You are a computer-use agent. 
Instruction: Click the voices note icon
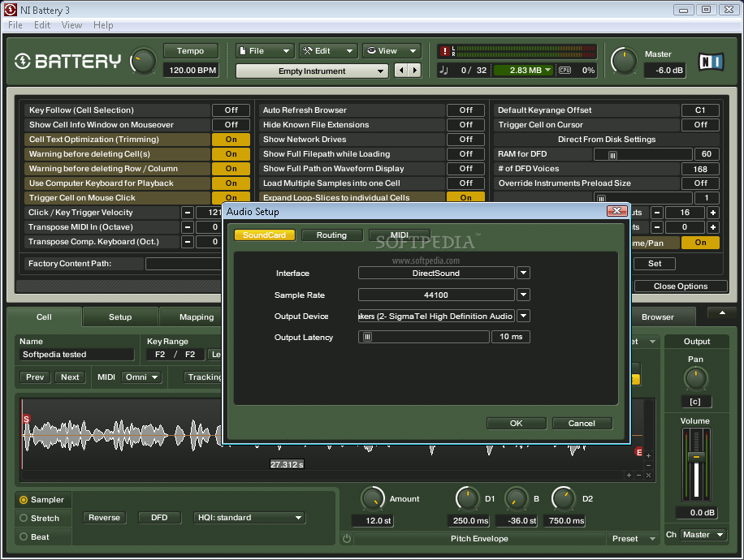pyautogui.click(x=444, y=70)
